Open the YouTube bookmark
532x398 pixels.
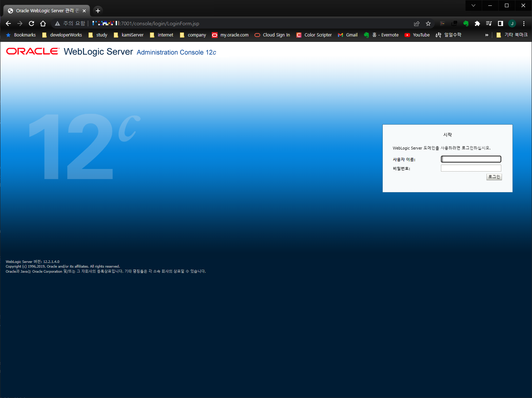(x=417, y=35)
